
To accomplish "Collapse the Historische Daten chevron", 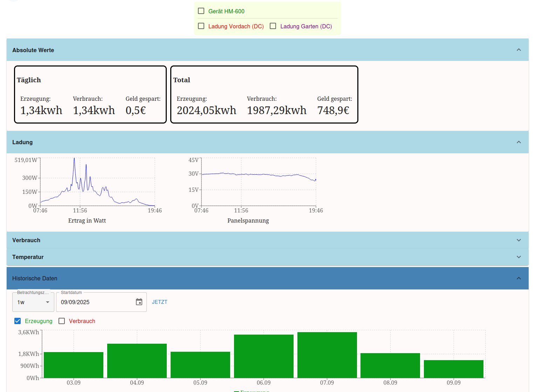I will [x=519, y=278].
